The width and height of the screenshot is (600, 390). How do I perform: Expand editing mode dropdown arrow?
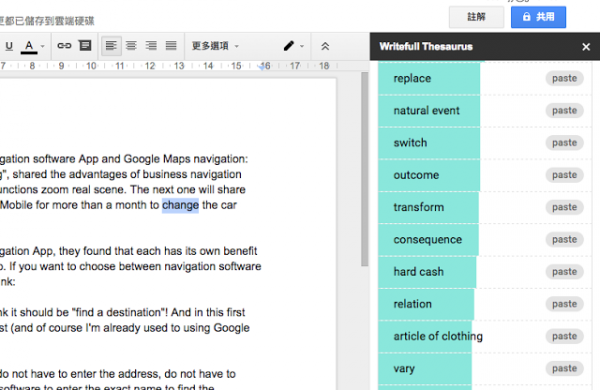302,46
